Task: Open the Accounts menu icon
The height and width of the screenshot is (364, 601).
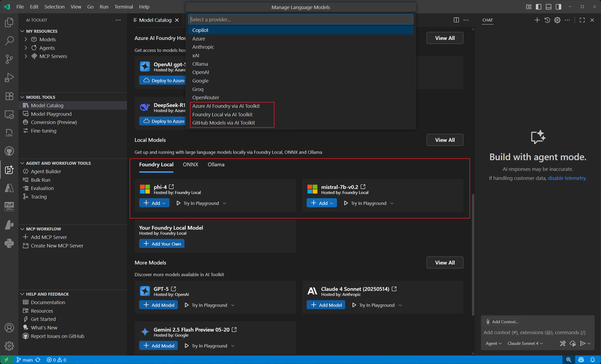Action: 9,328
